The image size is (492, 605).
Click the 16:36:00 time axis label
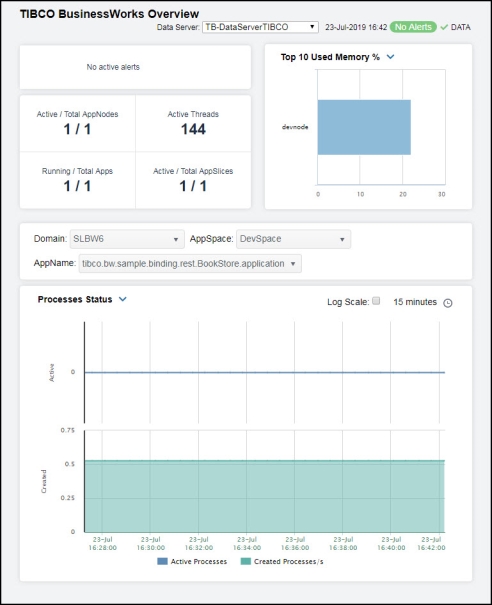pyautogui.click(x=295, y=543)
